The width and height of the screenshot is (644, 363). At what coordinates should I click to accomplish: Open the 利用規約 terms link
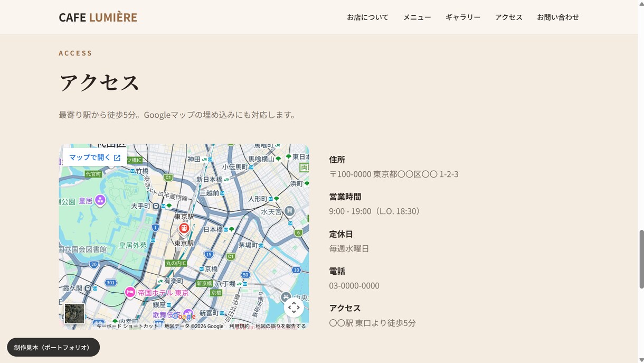239,326
